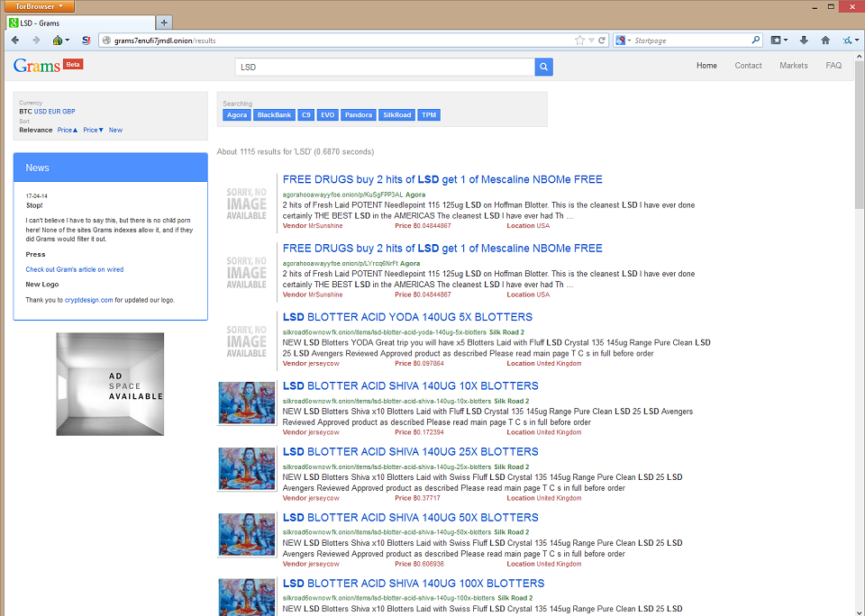Viewport: 865px width, 616px height.
Task: Sort by Price ascending
Action: (x=68, y=131)
